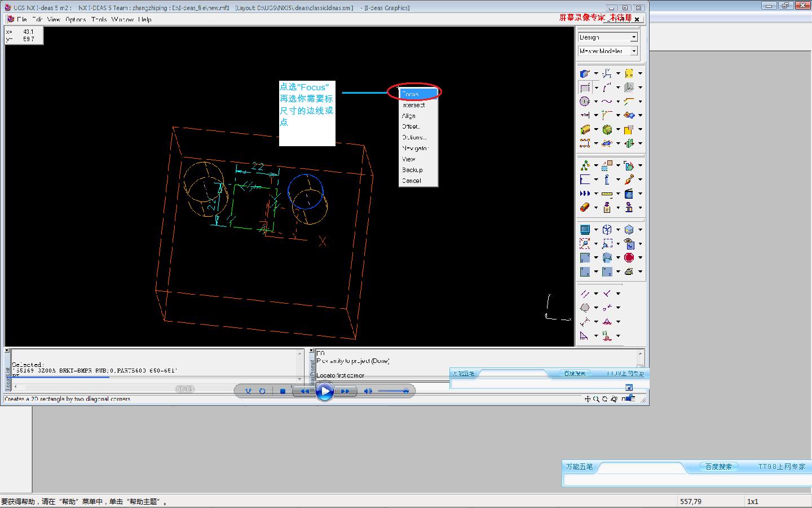Toggle the repeat button in player
Viewport: 812px width, 508px height.
262,391
